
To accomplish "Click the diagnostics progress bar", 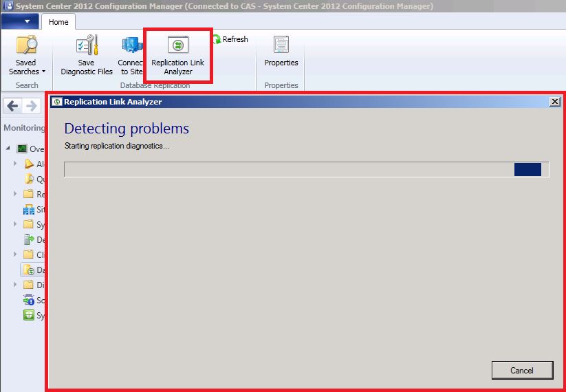I will pos(307,169).
